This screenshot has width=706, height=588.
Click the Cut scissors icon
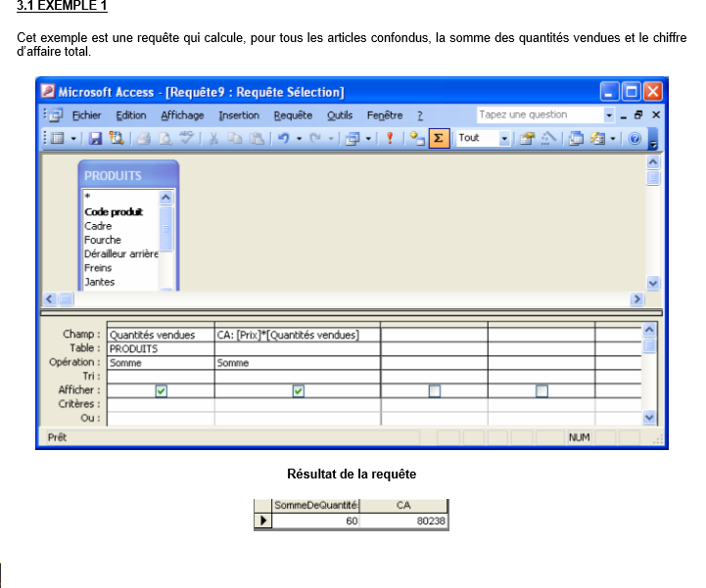tap(213, 138)
